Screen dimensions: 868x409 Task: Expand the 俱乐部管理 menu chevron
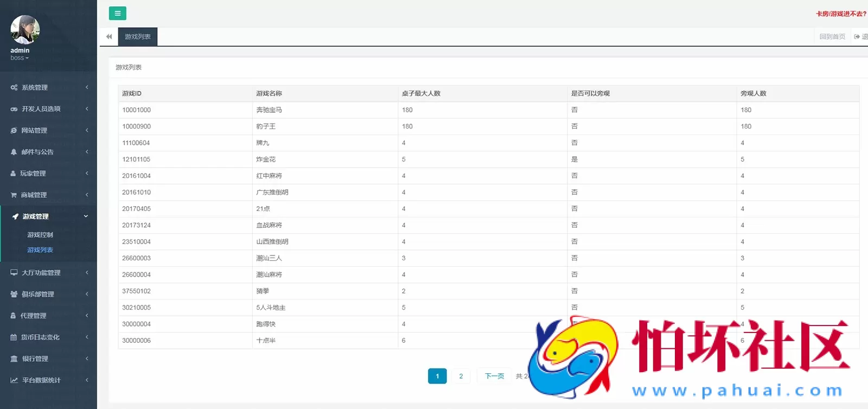(87, 294)
